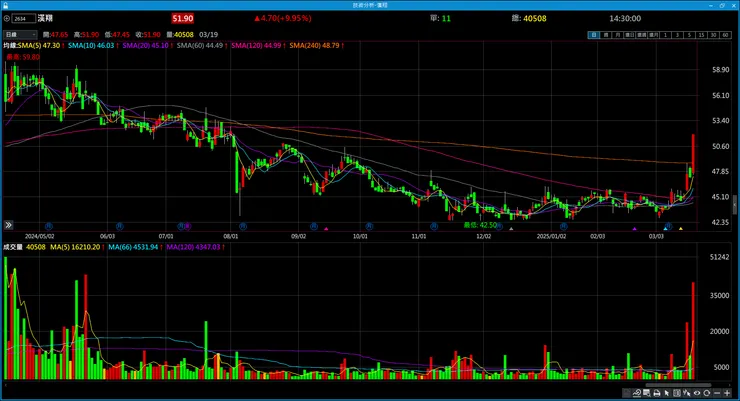This screenshot has width=740, height=401.
Task: Click the 14:30:00 time stamp
Action: coord(625,18)
